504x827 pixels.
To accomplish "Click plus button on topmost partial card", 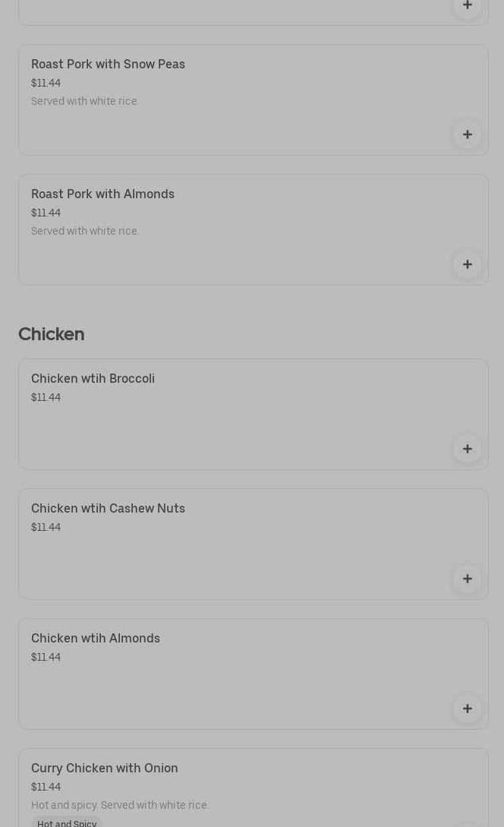I will [x=467, y=5].
